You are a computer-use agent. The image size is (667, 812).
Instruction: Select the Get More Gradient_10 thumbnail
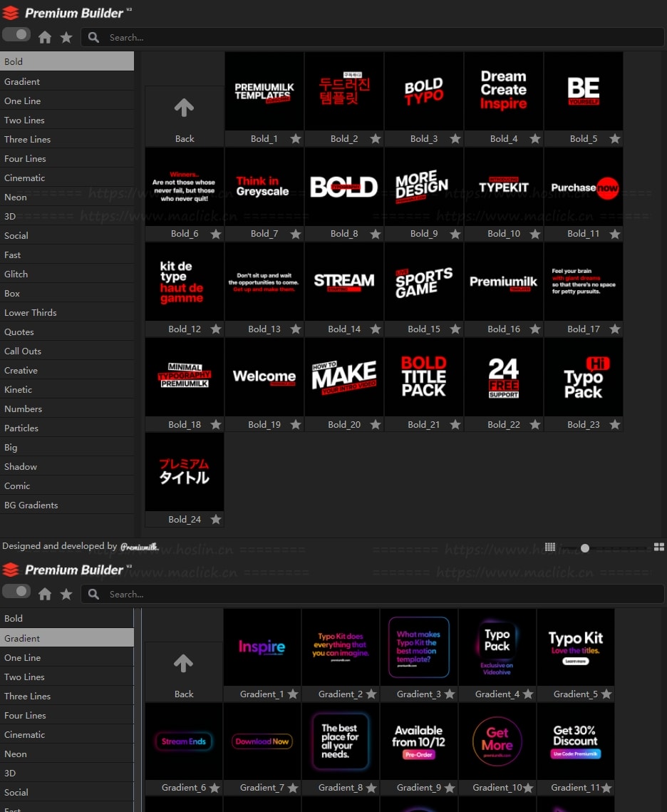point(497,741)
